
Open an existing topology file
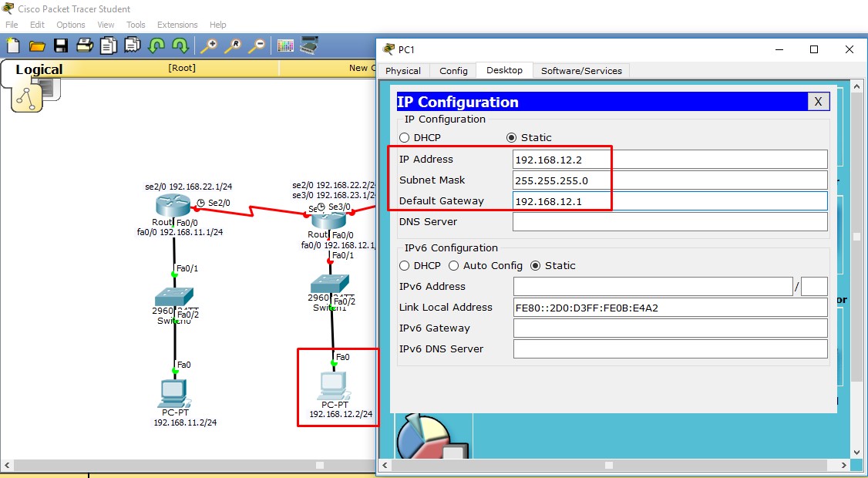point(36,45)
